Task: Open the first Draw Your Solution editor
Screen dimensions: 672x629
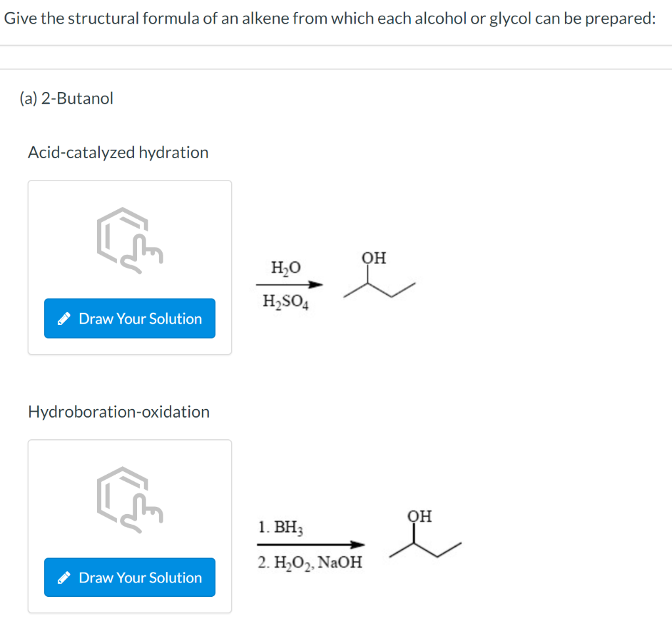Action: (x=129, y=318)
